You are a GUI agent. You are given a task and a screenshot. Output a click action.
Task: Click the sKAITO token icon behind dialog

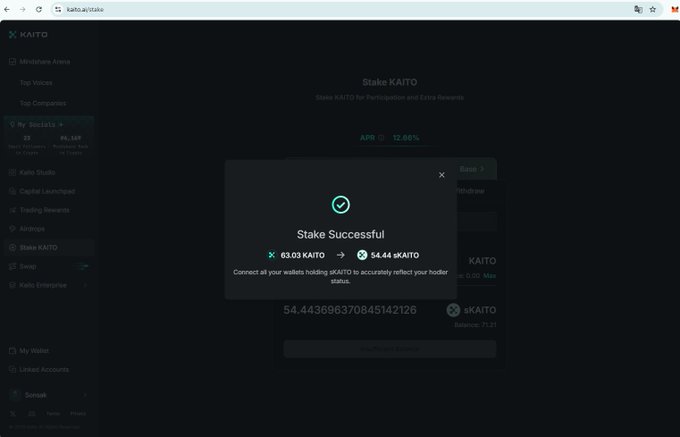(x=453, y=310)
